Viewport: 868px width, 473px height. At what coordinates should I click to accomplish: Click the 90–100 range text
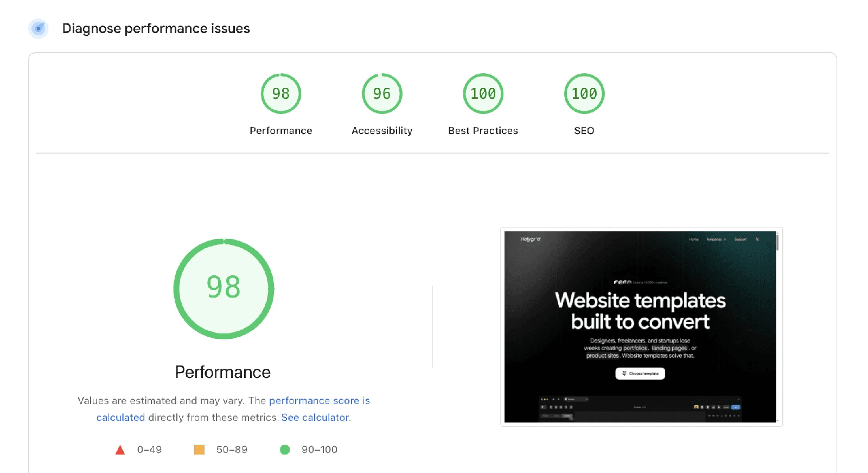click(x=320, y=450)
